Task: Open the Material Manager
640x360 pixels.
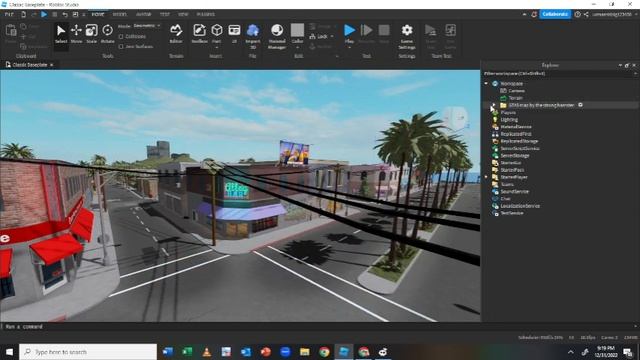Action: tap(277, 35)
